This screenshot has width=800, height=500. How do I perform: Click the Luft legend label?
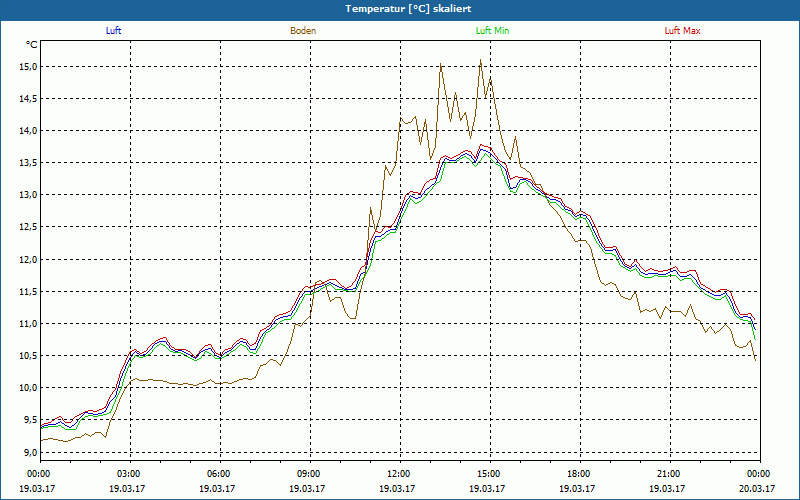point(113,31)
